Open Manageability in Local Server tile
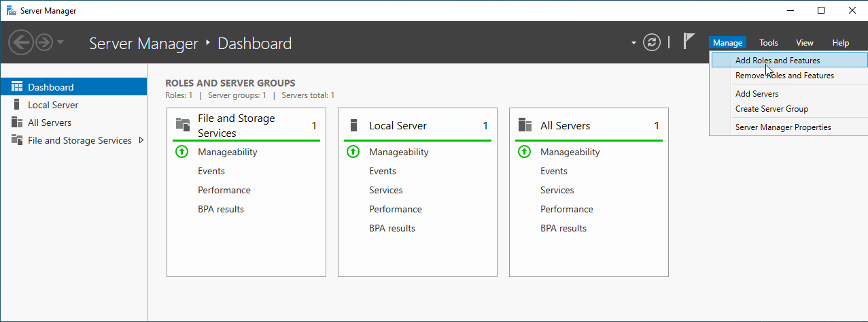Viewport: 868px width, 322px height. click(x=398, y=152)
